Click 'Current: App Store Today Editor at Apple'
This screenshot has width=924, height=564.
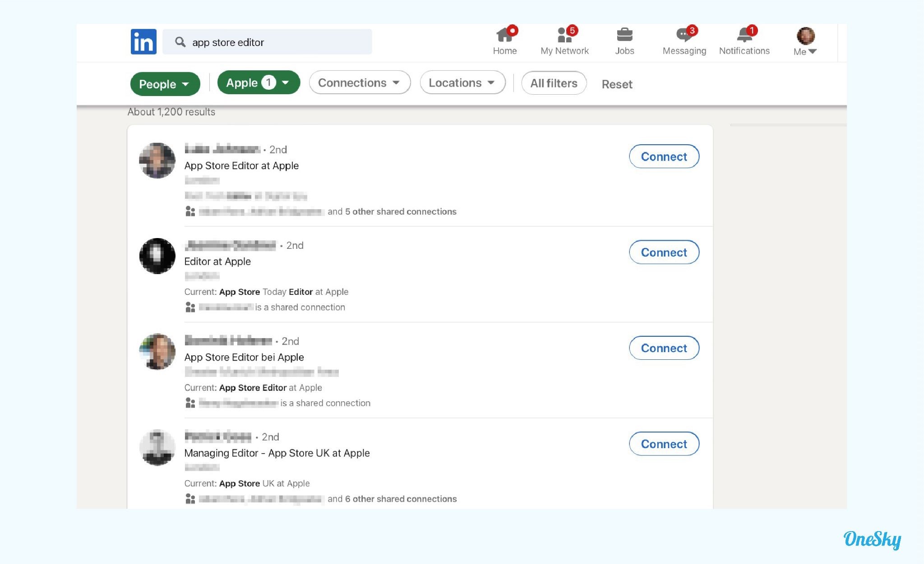click(x=266, y=292)
